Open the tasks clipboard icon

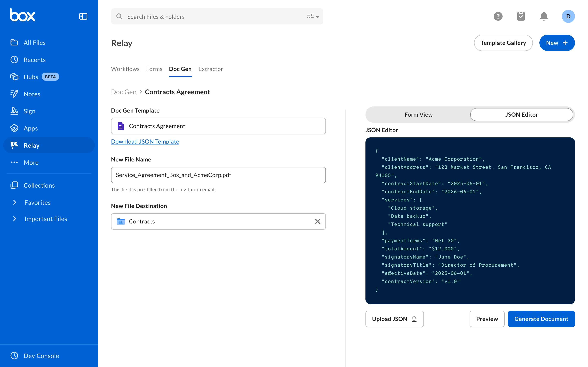pyautogui.click(x=521, y=16)
